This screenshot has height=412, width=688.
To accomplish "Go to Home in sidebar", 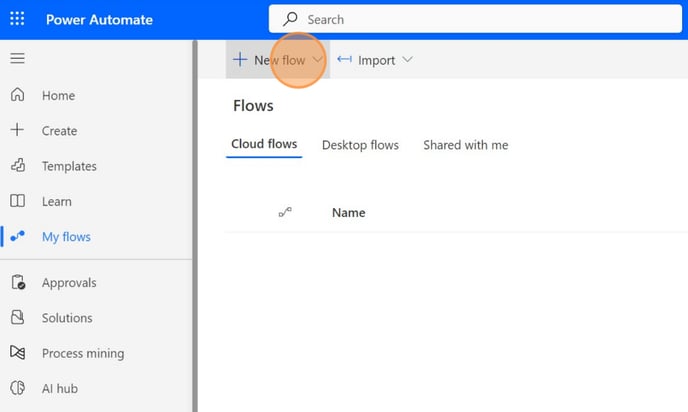I will tap(58, 95).
